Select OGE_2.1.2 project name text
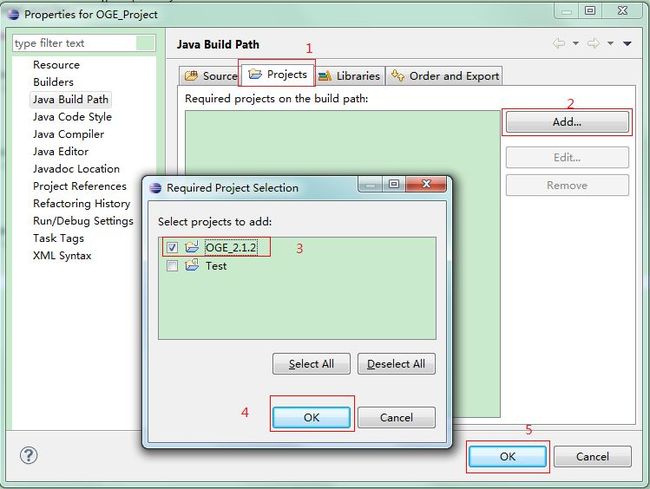The width and height of the screenshot is (650, 489). pyautogui.click(x=231, y=247)
